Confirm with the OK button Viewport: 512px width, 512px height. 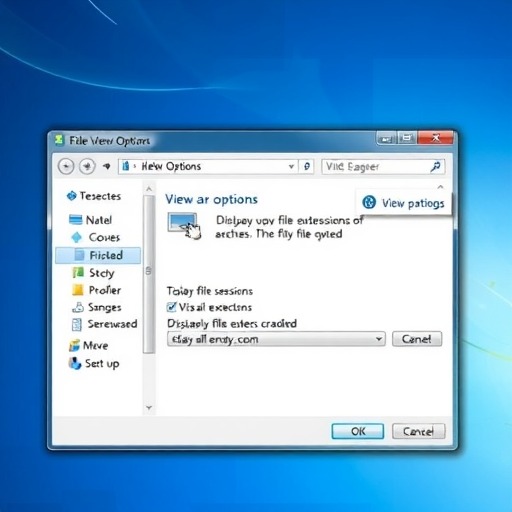tap(358, 431)
